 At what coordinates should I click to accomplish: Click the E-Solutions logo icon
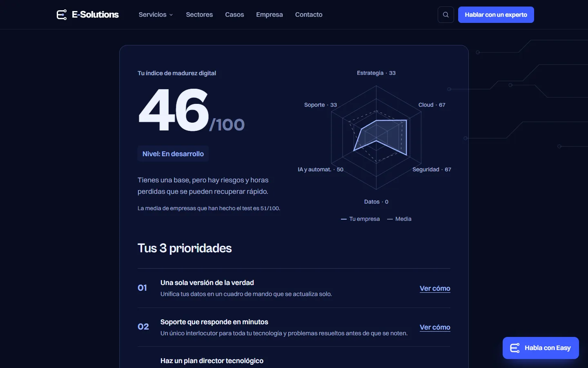[62, 15]
